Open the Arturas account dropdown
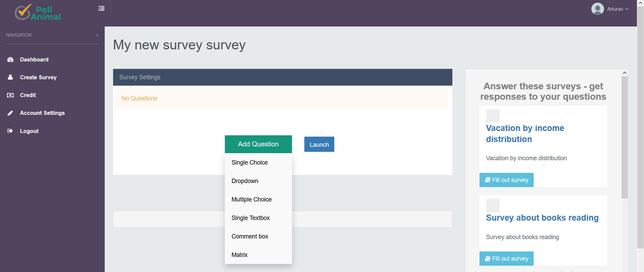Screen dimensions: 644x272 click(617, 9)
